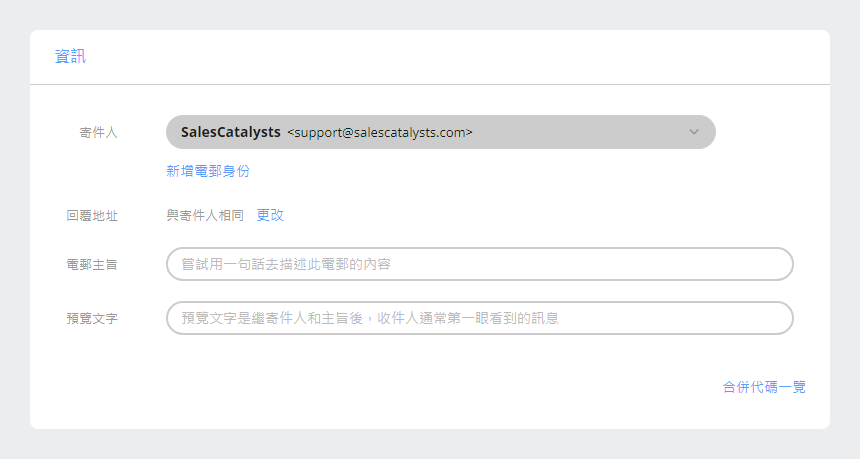Click the 回覆地址 field label
This screenshot has width=860, height=459.
pyautogui.click(x=92, y=215)
